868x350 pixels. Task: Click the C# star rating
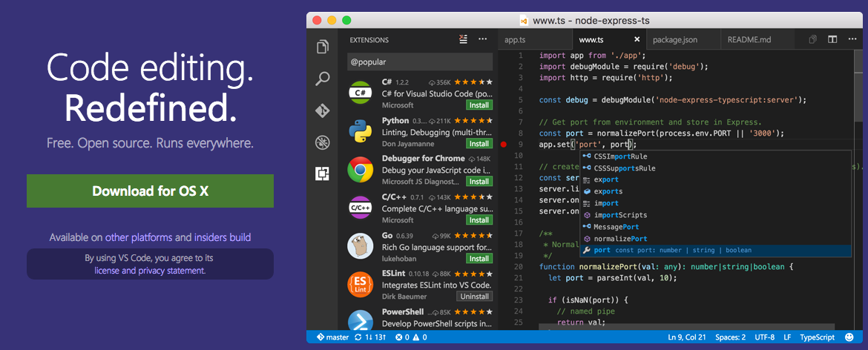(474, 82)
